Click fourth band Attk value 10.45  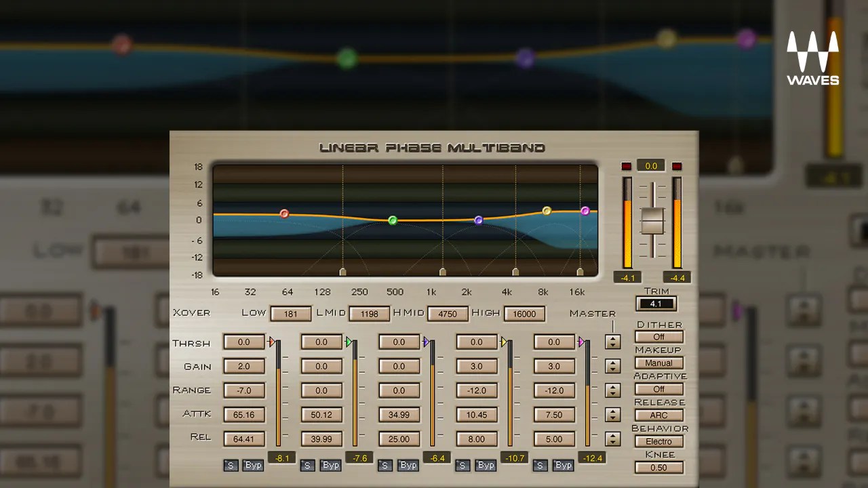click(x=476, y=415)
